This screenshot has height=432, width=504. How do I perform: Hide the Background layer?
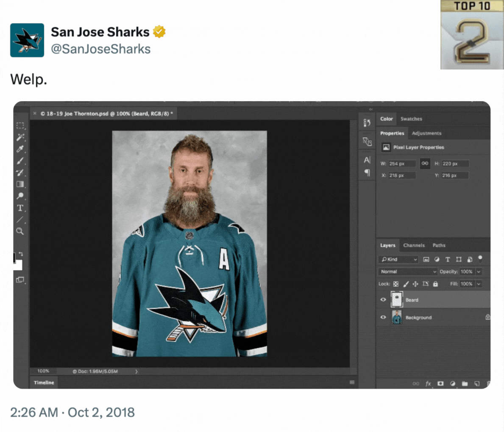coord(383,317)
